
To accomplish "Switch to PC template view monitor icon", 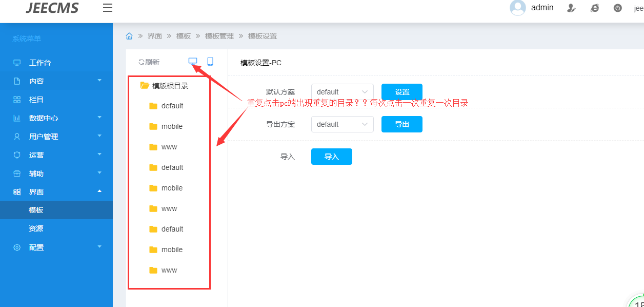I will point(193,61).
